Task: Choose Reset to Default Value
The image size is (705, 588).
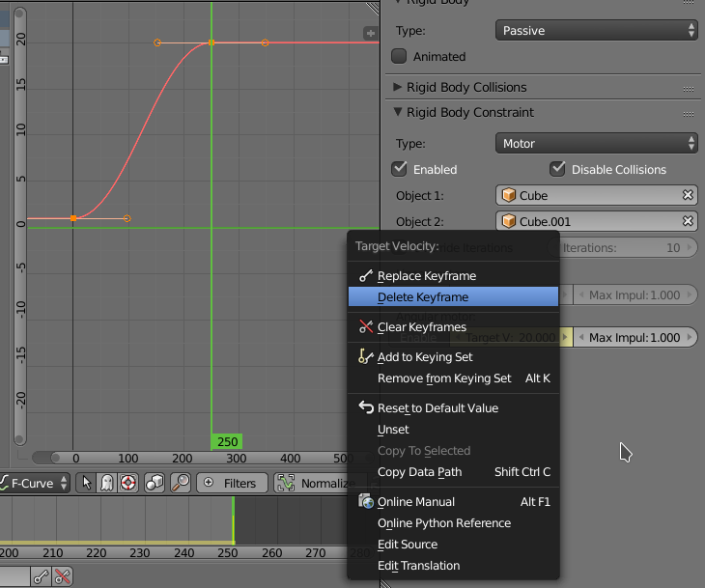Action: (453, 407)
